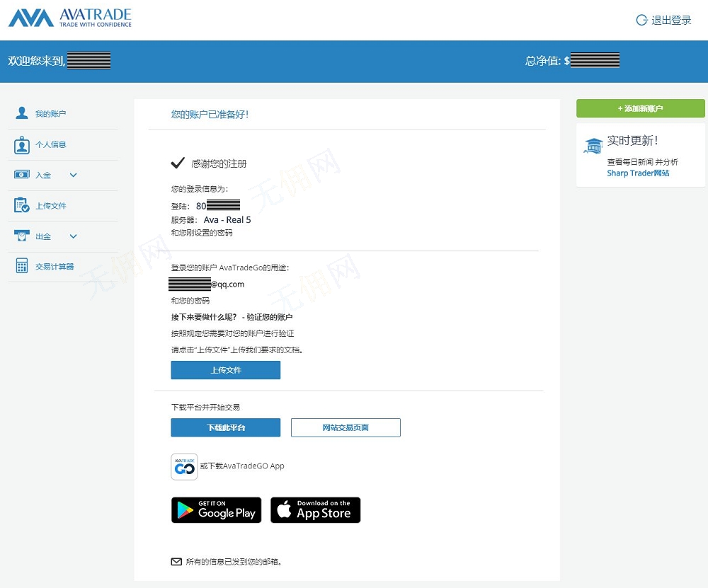
Task: Click the 出金 withdrawal icon
Action: coord(22,236)
